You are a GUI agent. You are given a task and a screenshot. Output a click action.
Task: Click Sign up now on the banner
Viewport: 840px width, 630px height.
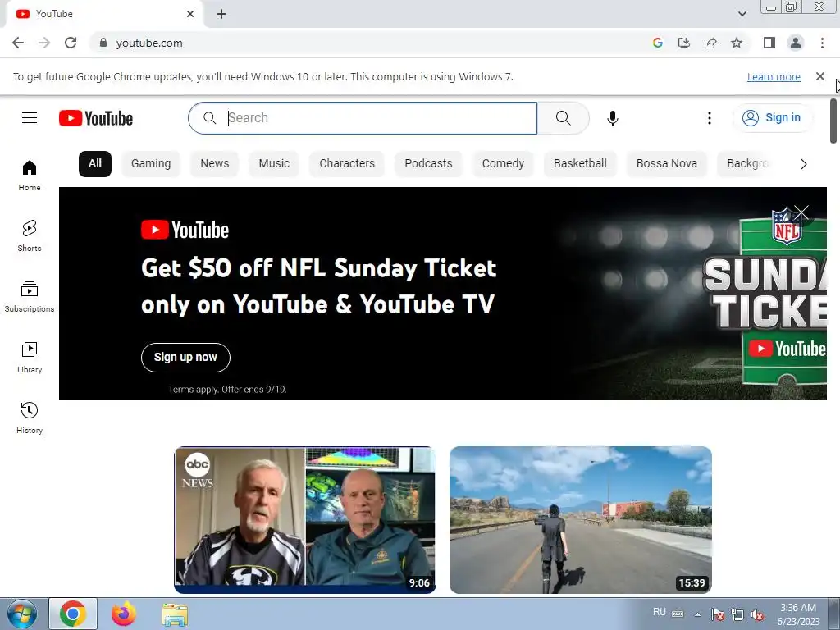pyautogui.click(x=185, y=358)
